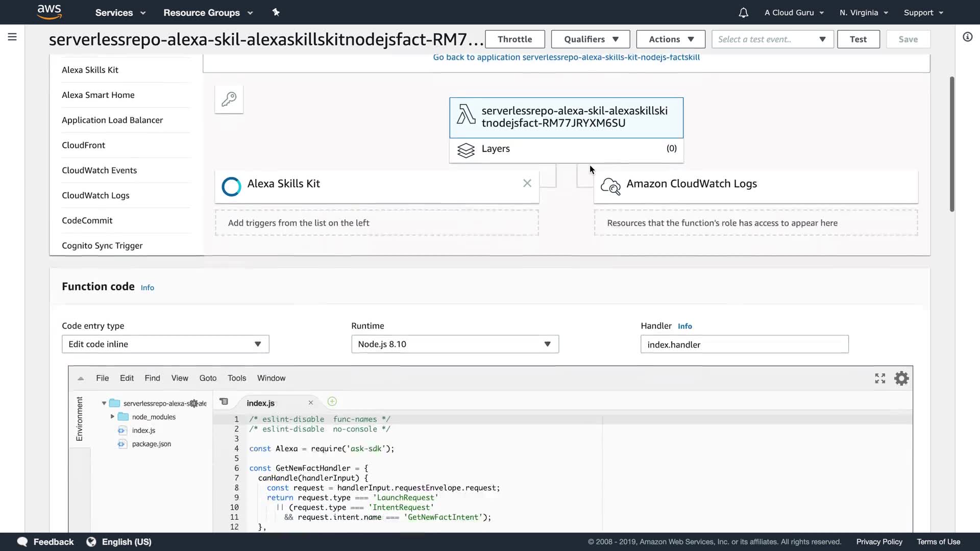Open the Code entry type dropdown
This screenshot has width=980, height=551.
pyautogui.click(x=165, y=344)
